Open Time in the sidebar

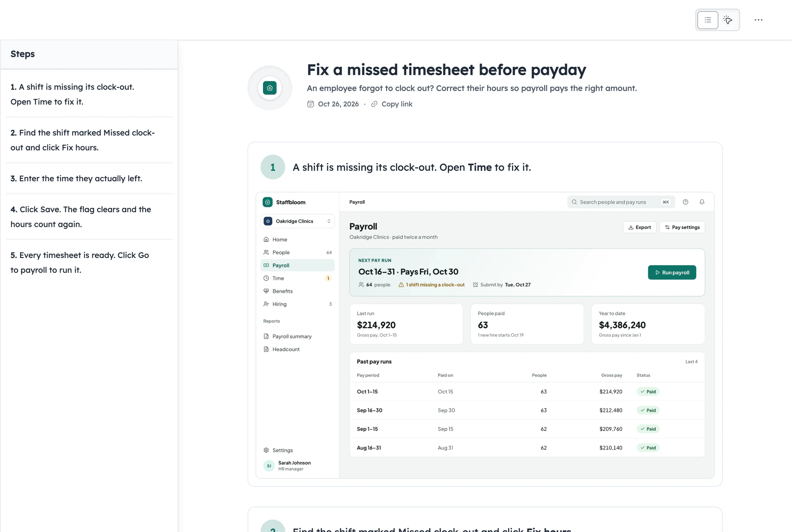coord(297,278)
